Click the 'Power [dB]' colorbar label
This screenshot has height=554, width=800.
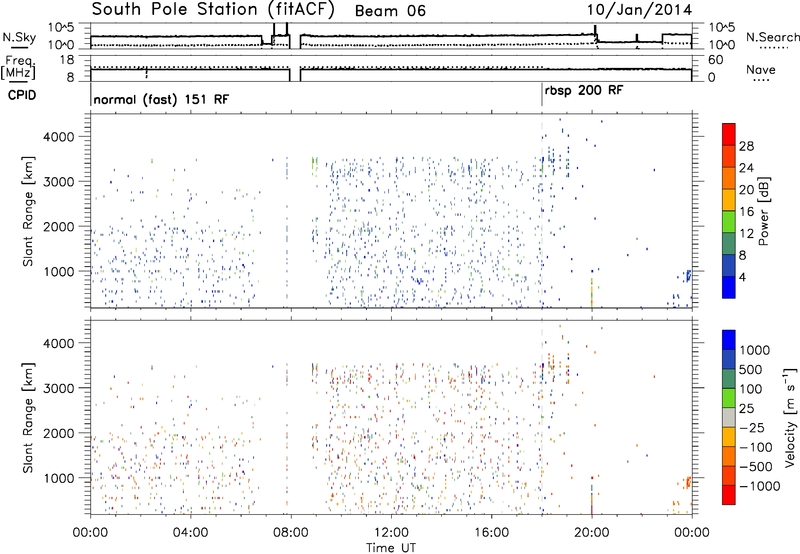tap(763, 211)
